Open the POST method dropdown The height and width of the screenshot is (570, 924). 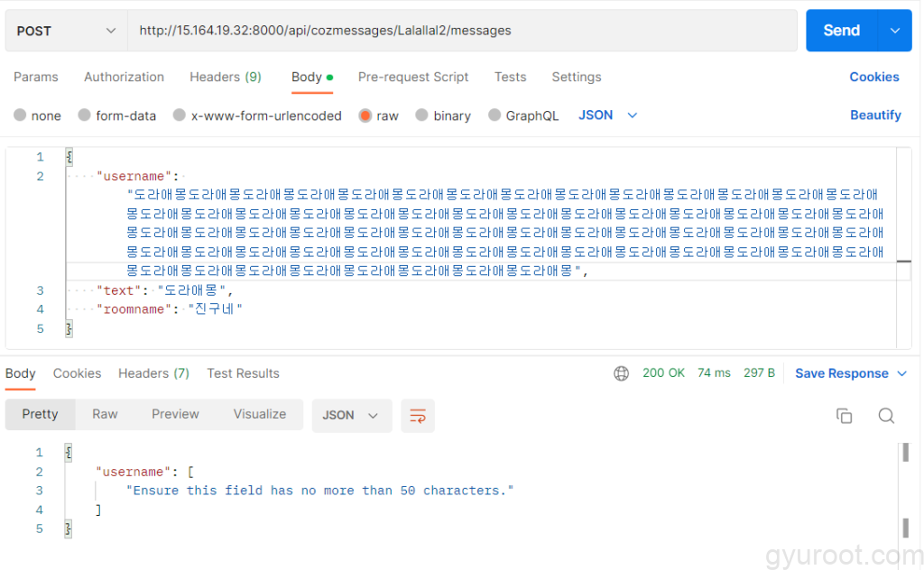click(x=66, y=31)
